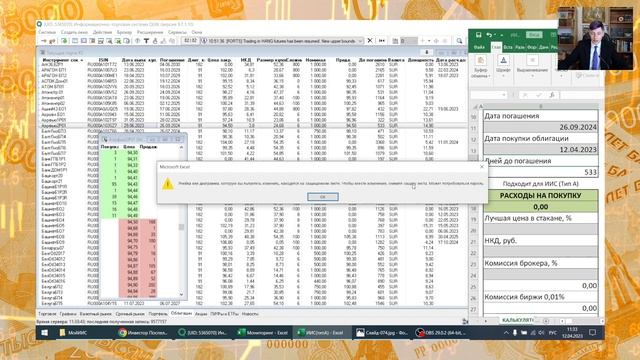Switch to the Срочный рынок tab in QUIK
The image size is (640, 360).
point(130,314)
